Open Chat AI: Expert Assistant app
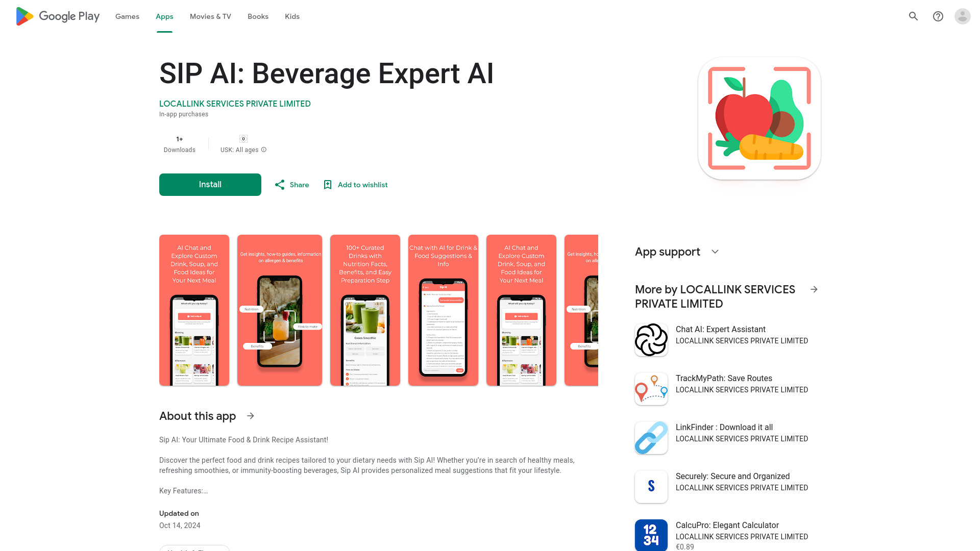 click(x=727, y=334)
